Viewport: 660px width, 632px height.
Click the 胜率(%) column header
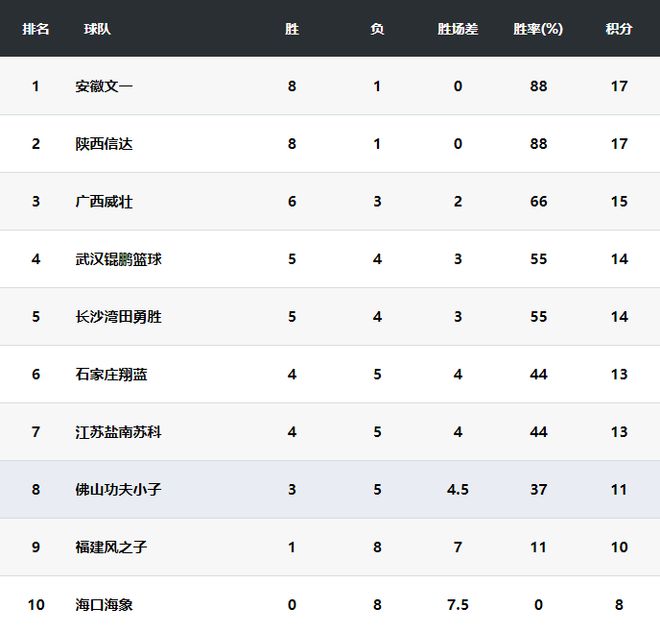coord(538,29)
